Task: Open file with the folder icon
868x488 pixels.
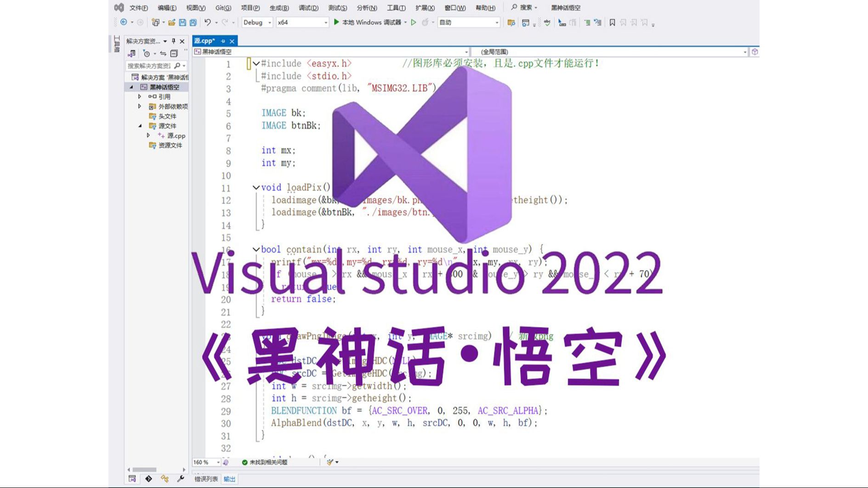Action: point(171,22)
